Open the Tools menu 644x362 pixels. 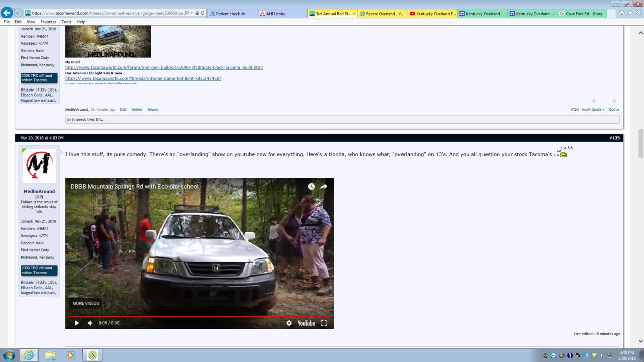pos(66,22)
